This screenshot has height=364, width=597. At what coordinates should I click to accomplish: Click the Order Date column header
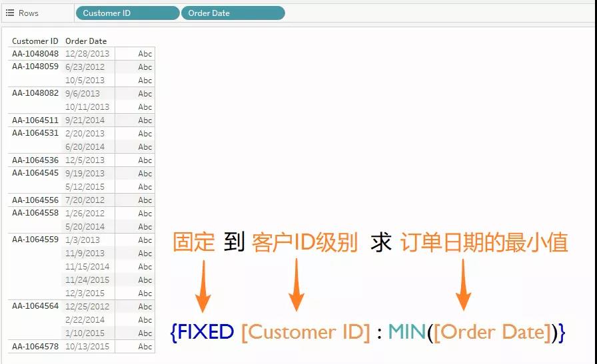click(86, 41)
